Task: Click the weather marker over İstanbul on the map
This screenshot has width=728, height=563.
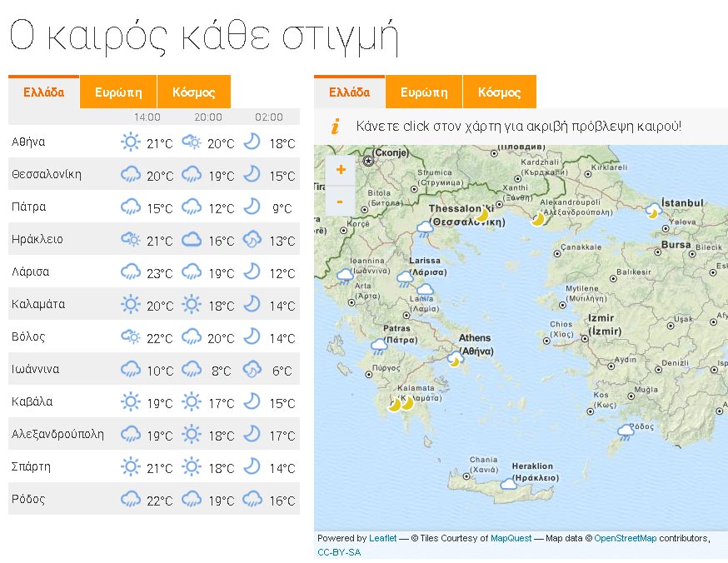Action: pyautogui.click(x=653, y=212)
